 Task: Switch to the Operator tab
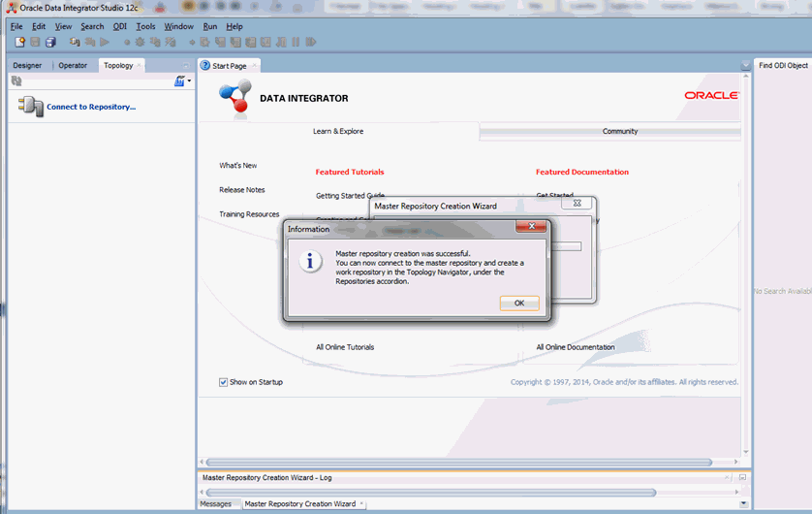(73, 65)
